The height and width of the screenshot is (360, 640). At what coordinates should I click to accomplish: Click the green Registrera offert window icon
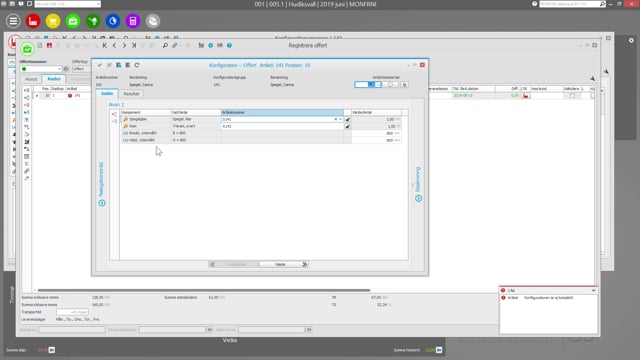tap(27, 49)
